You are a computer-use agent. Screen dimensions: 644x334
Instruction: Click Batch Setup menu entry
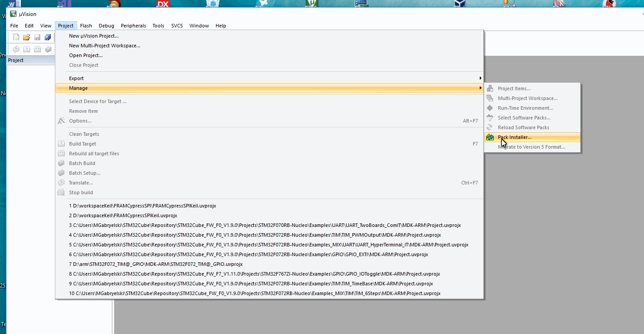point(269,173)
